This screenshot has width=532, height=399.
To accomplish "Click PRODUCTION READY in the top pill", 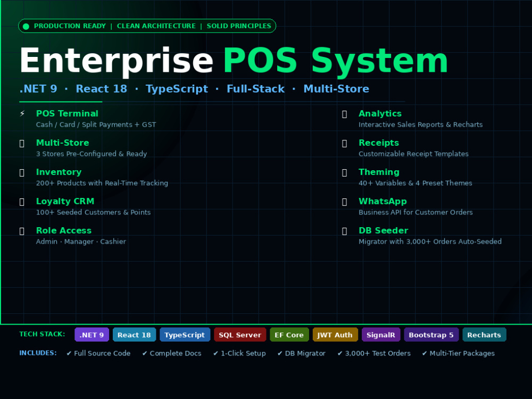I will [x=70, y=26].
